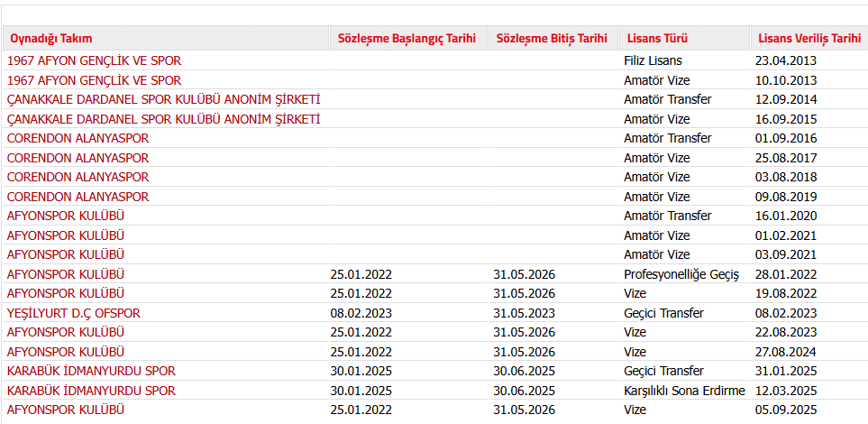Screen dimensions: 868x424
Task: Open KARABÜK İDMANYURDU SPOR in 31.01.2025 row
Action: [x=91, y=371]
